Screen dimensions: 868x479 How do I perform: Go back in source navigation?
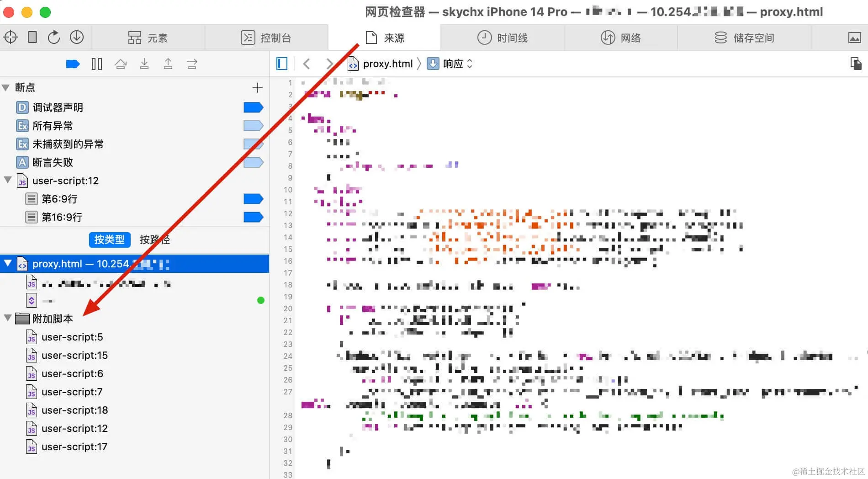(x=307, y=64)
